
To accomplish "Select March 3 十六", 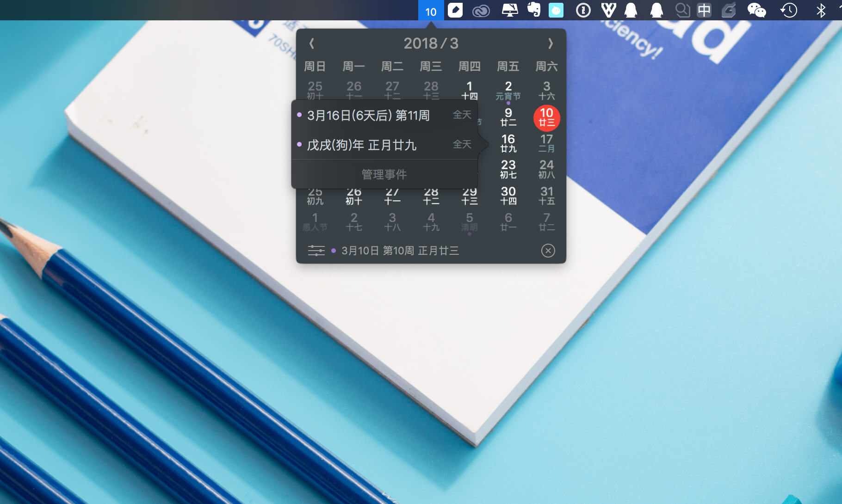I will 547,91.
